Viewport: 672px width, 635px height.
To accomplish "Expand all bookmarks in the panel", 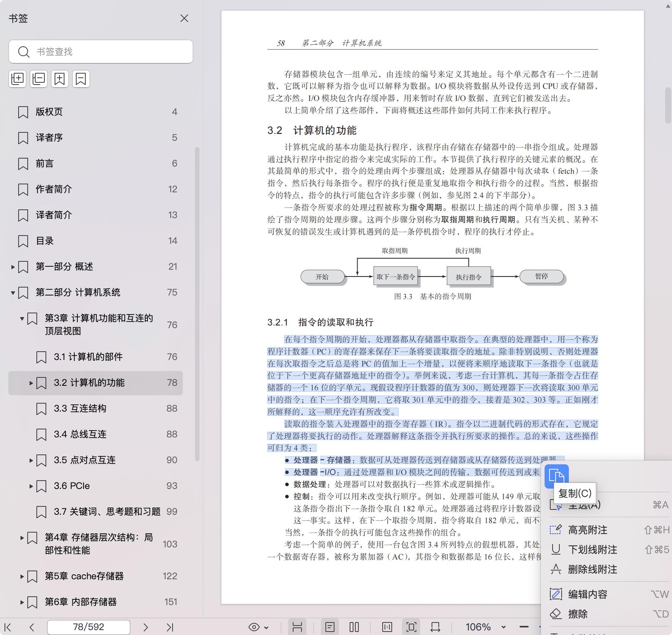I will tap(17, 79).
